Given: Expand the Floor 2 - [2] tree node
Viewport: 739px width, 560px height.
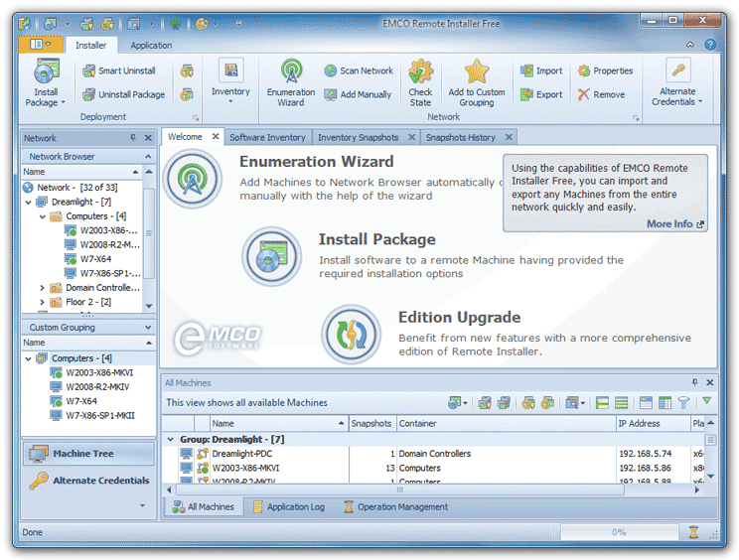Looking at the screenshot, I should pos(43,302).
